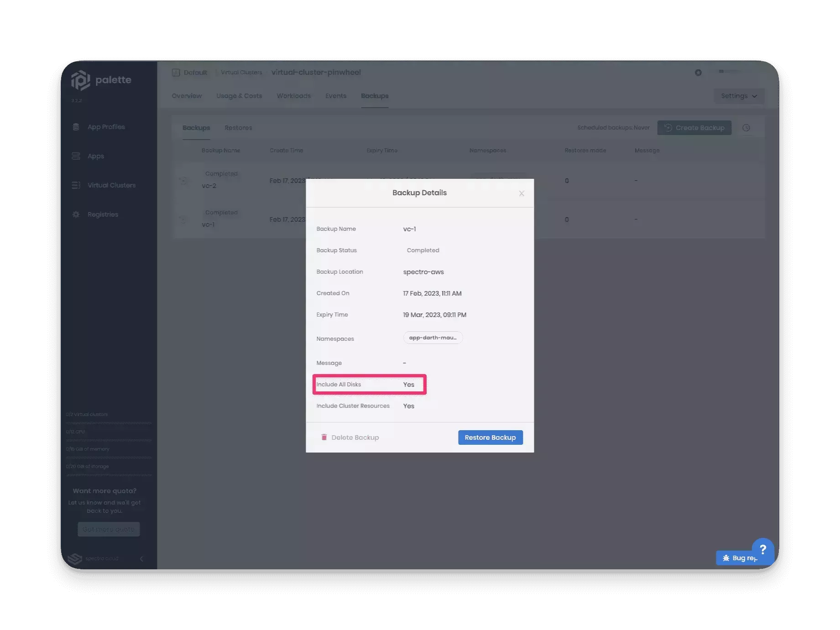Click the Palette logo icon
This screenshot has width=840, height=630.
click(x=81, y=80)
